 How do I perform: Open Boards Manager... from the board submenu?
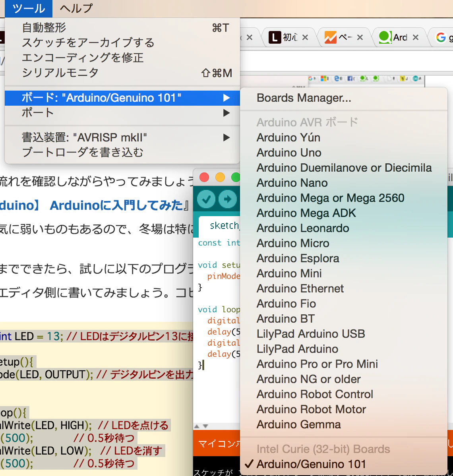pos(344,98)
